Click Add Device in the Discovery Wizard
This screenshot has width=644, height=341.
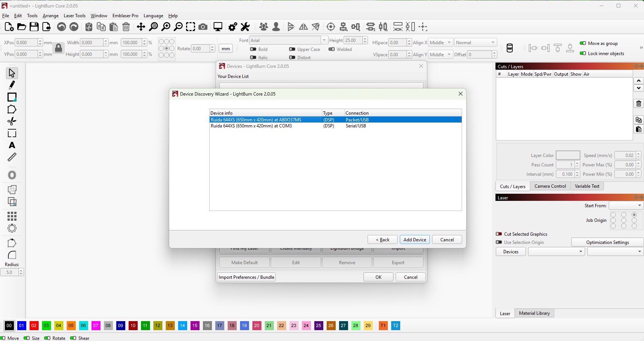click(415, 240)
